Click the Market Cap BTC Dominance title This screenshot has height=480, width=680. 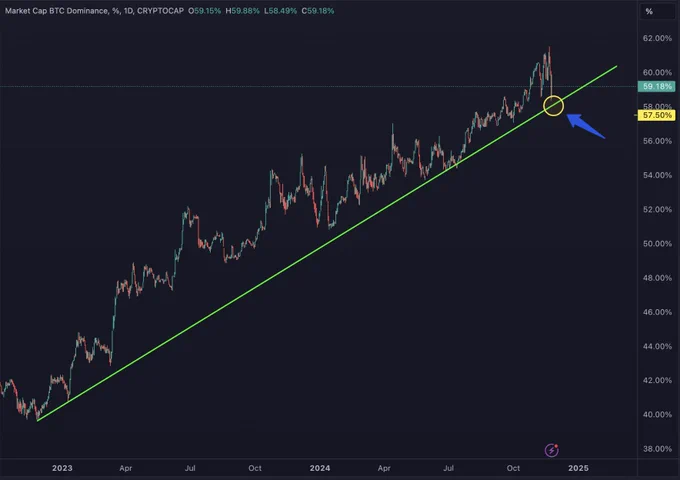(56, 11)
